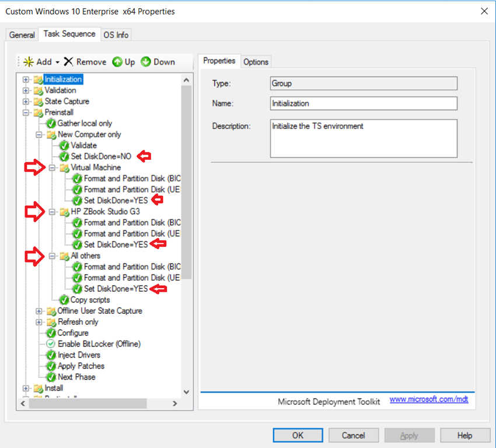
Task: Expand the Offline User State Capture group
Action: [39, 311]
